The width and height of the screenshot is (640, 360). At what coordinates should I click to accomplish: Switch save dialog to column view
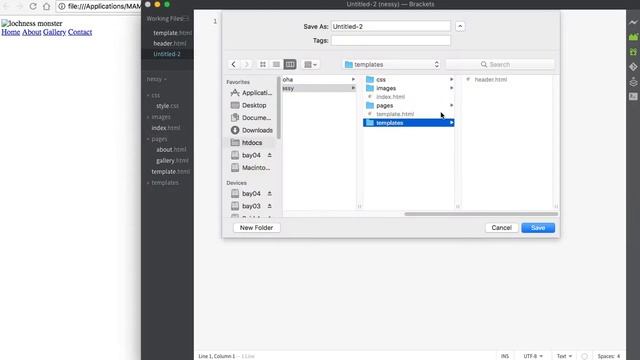(290, 64)
